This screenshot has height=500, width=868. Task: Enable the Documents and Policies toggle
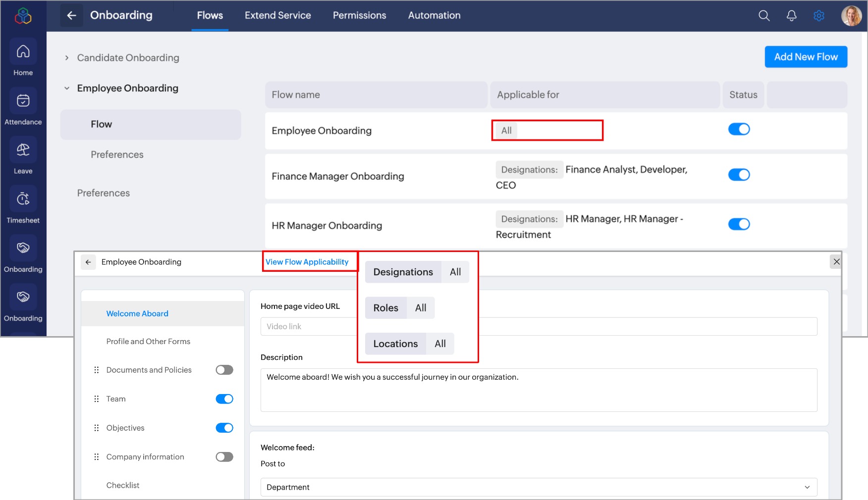click(224, 370)
